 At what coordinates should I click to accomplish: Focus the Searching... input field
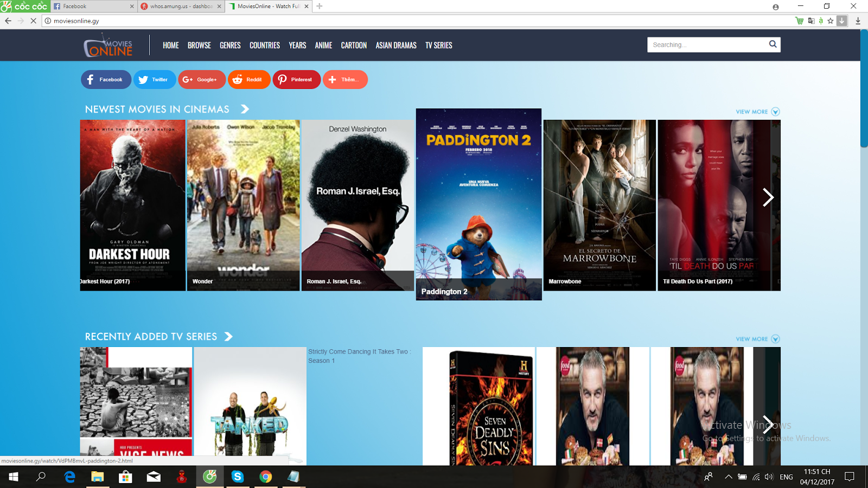pyautogui.click(x=707, y=44)
